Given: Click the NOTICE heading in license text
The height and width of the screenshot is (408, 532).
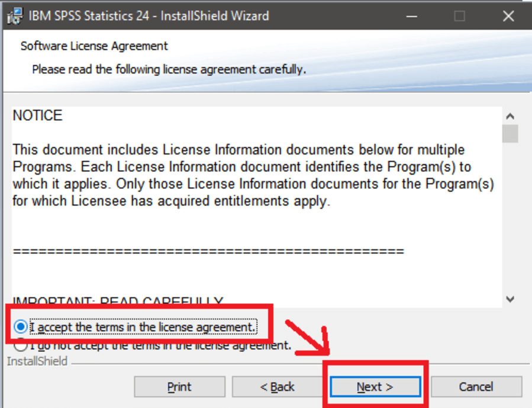Looking at the screenshot, I should point(38,115).
